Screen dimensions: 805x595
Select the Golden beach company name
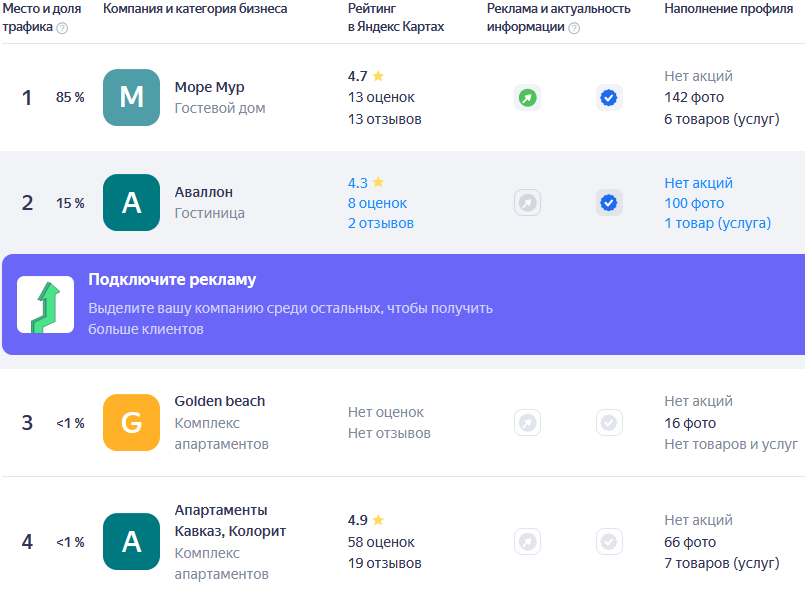point(220,401)
